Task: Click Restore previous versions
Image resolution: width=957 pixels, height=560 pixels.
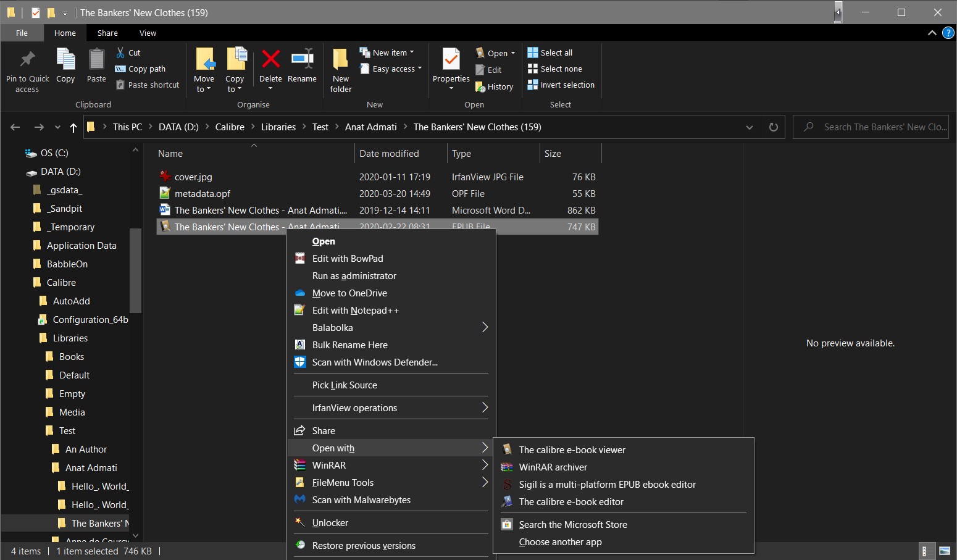Action: tap(391, 546)
